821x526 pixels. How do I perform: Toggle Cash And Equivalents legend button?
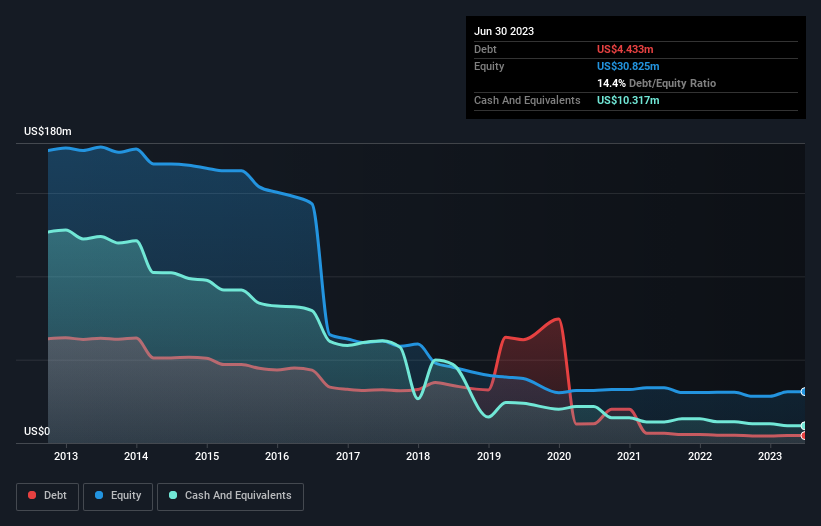(x=230, y=497)
